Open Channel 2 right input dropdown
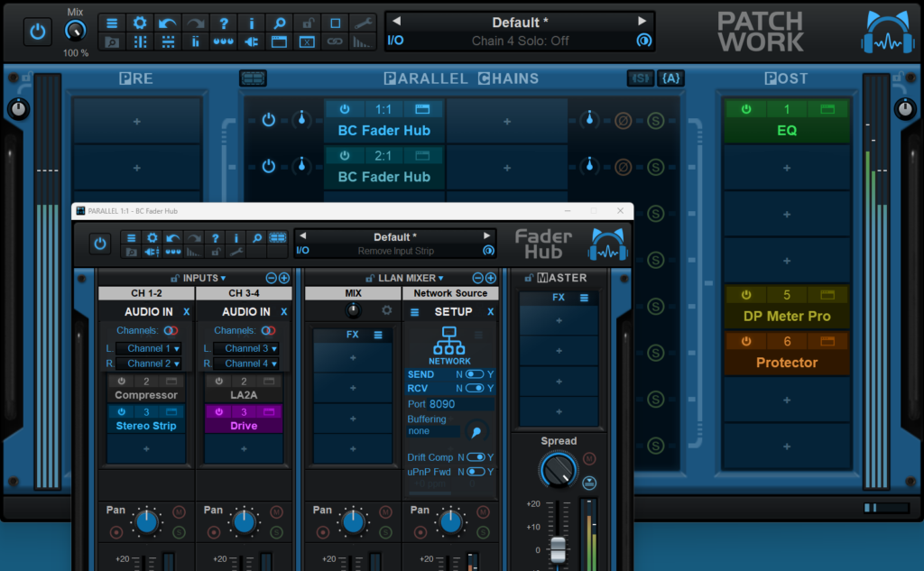924x571 pixels. [x=149, y=364]
